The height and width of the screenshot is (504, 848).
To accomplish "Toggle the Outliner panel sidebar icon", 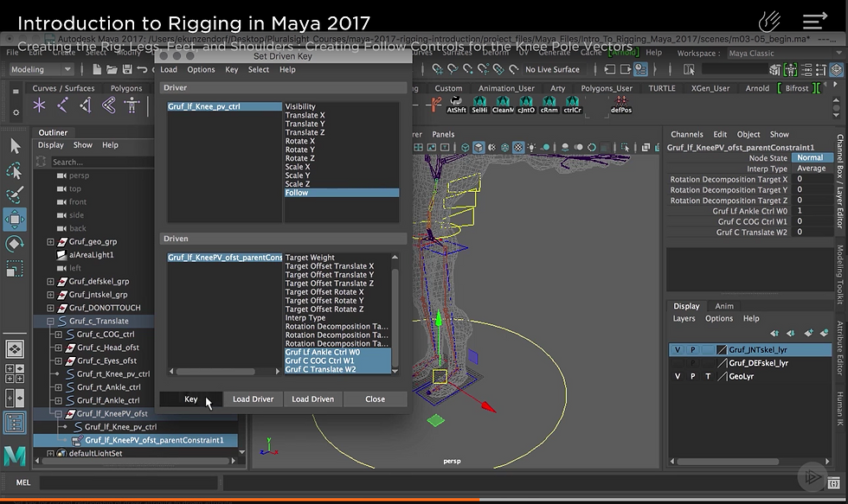I will pyautogui.click(x=15, y=423).
